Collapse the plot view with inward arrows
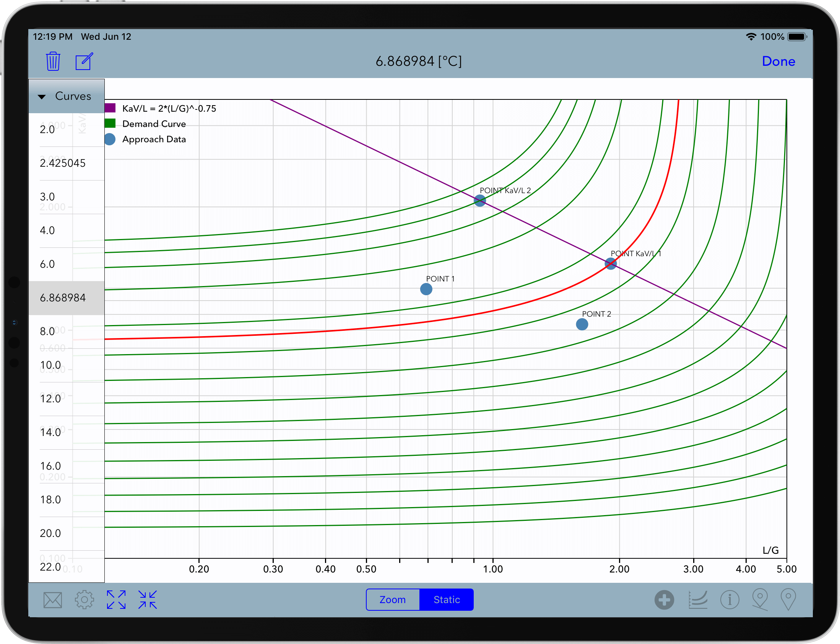The height and width of the screenshot is (644, 840). [x=148, y=600]
